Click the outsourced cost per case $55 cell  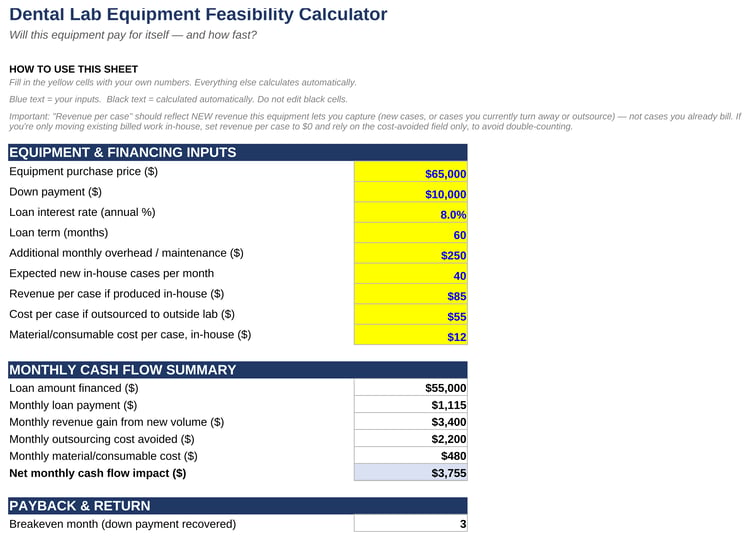click(x=410, y=314)
